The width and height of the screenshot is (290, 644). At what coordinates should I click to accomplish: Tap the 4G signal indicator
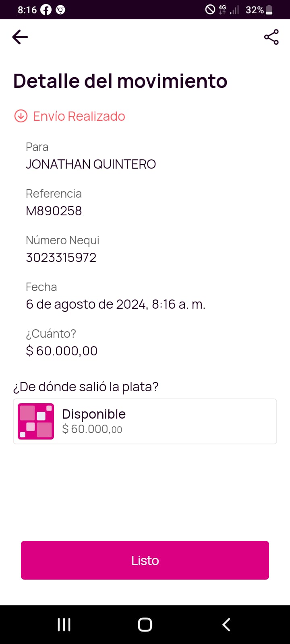click(222, 10)
